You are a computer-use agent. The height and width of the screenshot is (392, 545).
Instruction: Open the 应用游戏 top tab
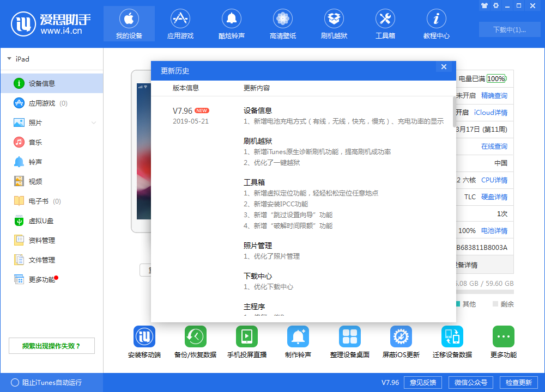click(x=180, y=24)
